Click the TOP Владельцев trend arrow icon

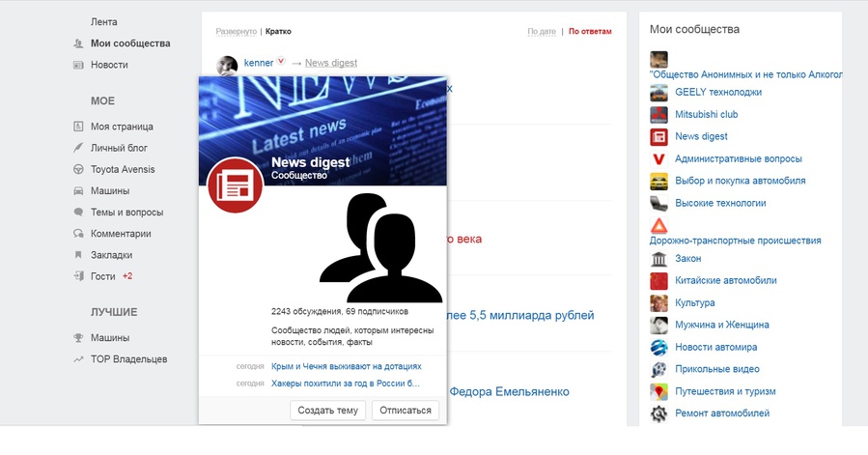pos(78,359)
